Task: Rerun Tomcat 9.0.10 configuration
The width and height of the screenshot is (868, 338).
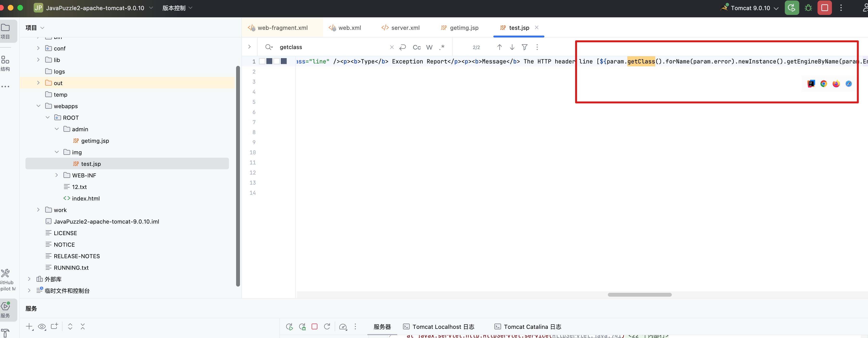Action: point(792,8)
